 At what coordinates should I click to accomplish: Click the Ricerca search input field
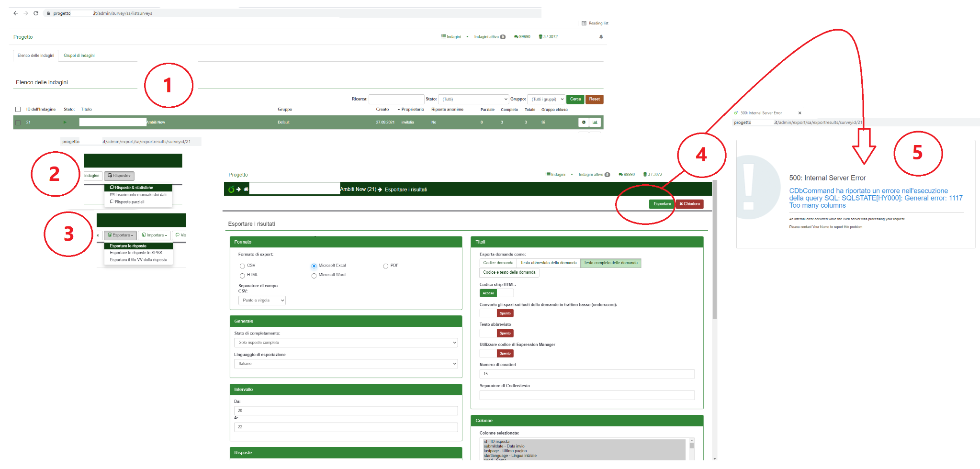(396, 100)
